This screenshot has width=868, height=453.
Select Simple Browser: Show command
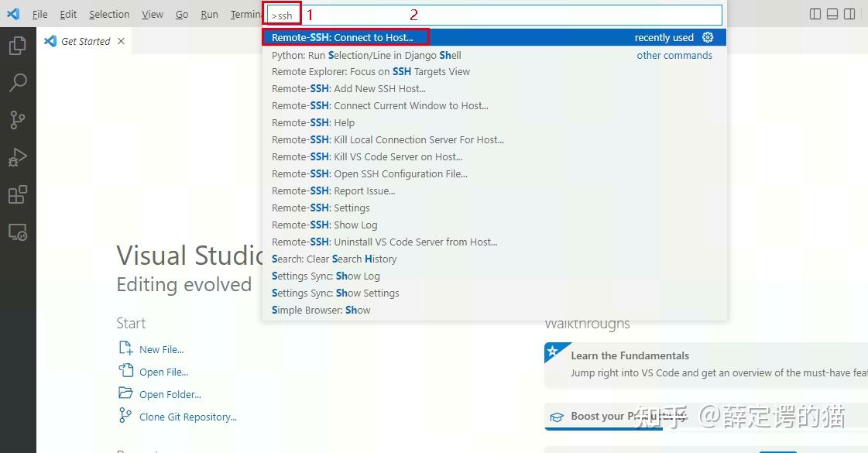click(x=494, y=310)
